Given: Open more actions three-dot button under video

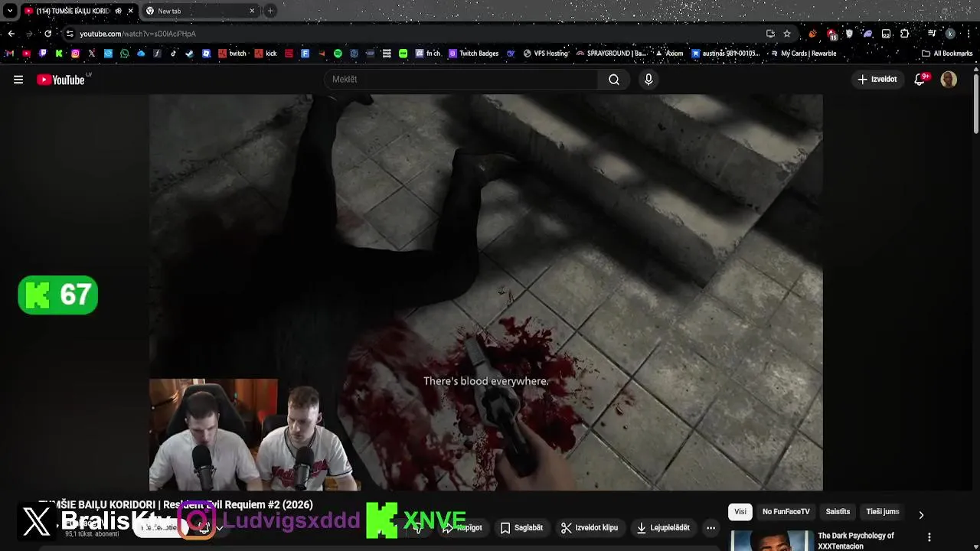Looking at the screenshot, I should click(x=710, y=528).
